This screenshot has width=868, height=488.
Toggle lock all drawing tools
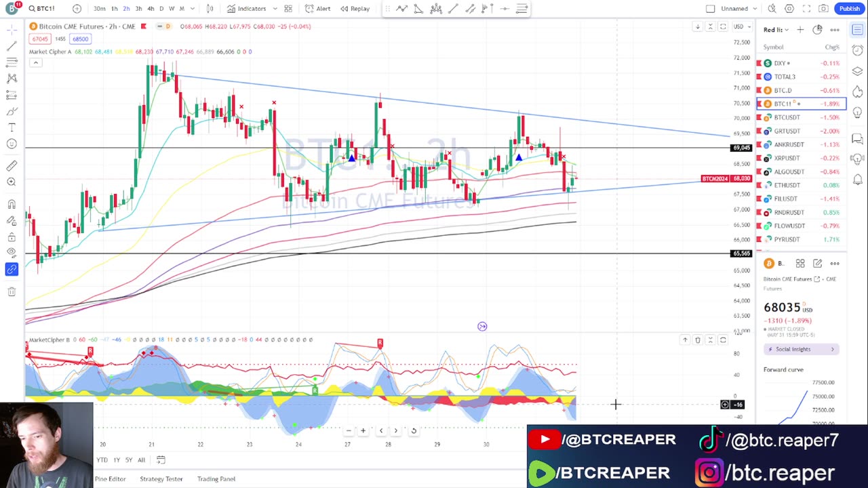tap(12, 237)
